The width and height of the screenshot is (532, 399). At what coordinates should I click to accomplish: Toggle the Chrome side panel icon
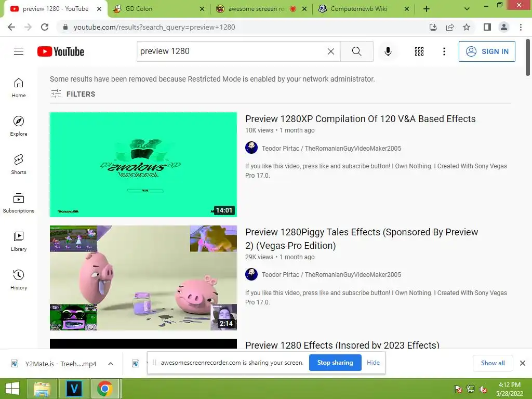coord(487,27)
